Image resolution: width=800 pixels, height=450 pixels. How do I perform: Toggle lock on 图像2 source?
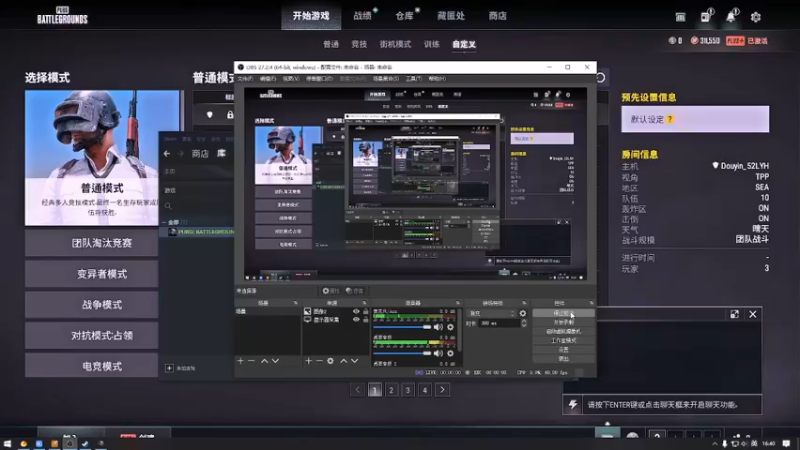pos(365,311)
